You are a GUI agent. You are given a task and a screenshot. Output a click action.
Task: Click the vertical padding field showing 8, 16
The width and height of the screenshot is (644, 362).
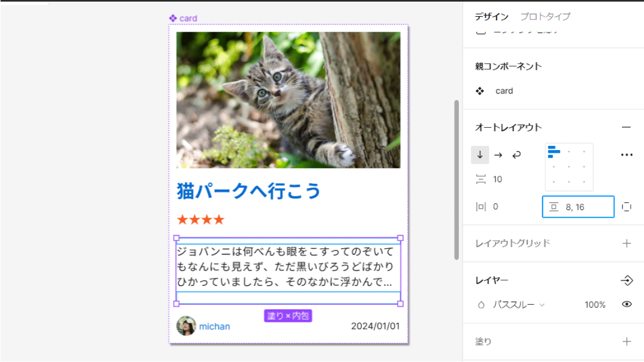[x=578, y=207]
